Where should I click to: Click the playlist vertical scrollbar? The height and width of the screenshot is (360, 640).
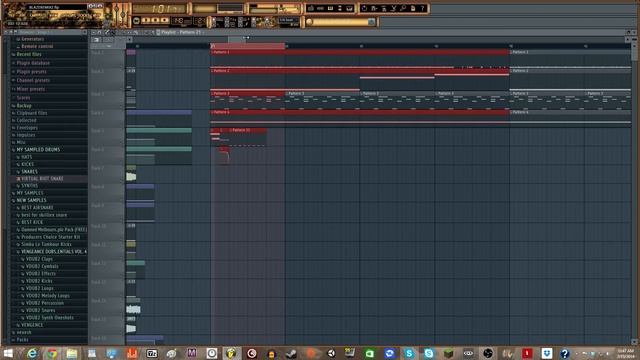[634, 192]
